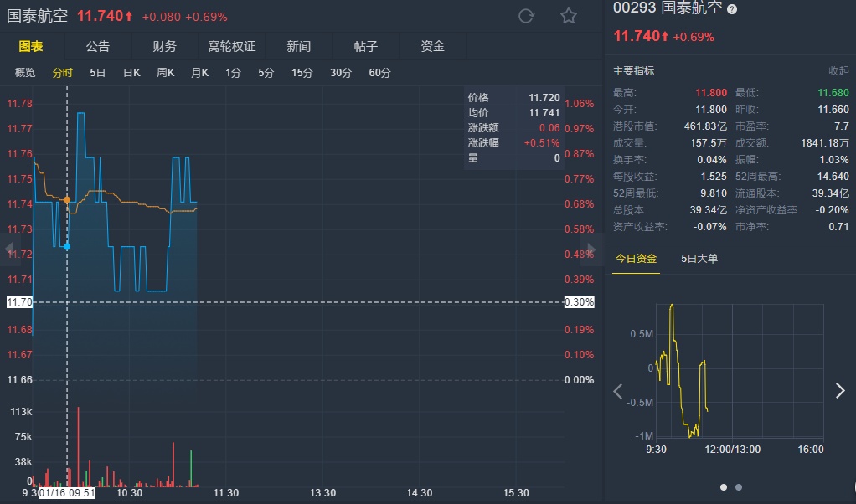Click the refresh icon
This screenshot has height=504, width=856.
point(527,16)
